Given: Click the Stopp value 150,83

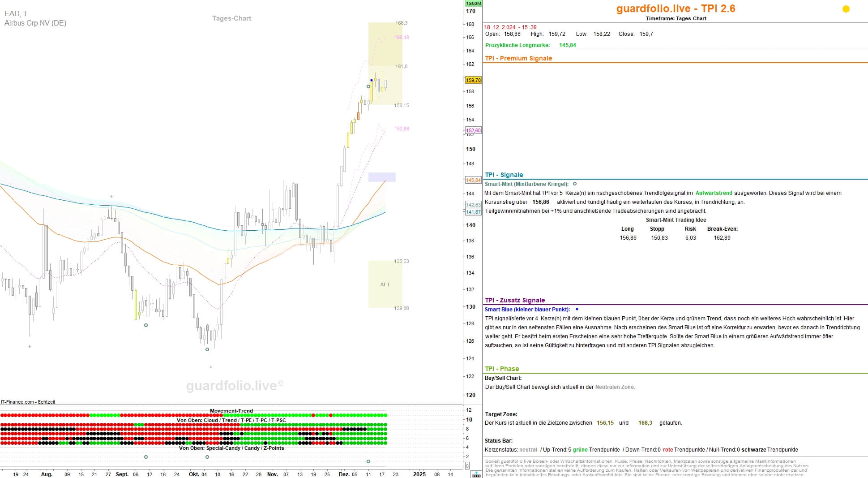Looking at the screenshot, I should pos(659,238).
